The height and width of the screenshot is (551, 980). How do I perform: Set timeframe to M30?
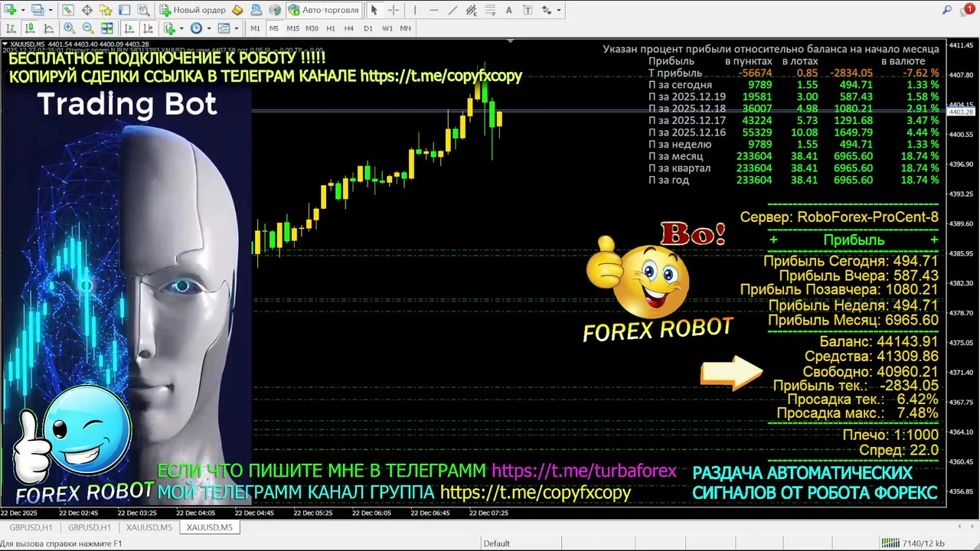pos(312,28)
